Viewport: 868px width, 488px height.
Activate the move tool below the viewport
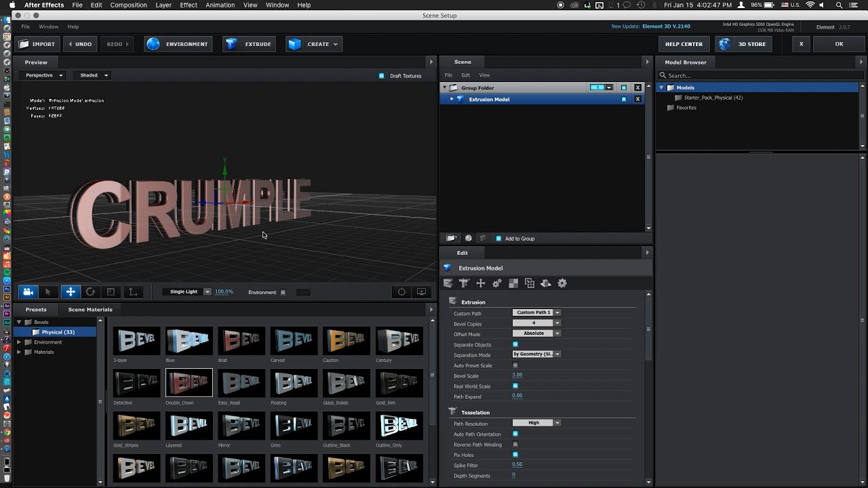tap(71, 292)
